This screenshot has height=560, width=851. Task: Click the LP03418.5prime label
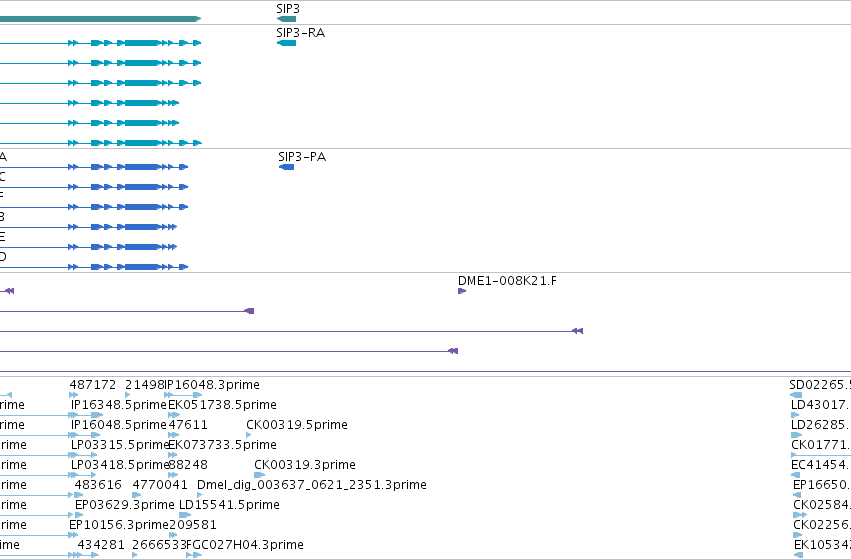point(120,465)
